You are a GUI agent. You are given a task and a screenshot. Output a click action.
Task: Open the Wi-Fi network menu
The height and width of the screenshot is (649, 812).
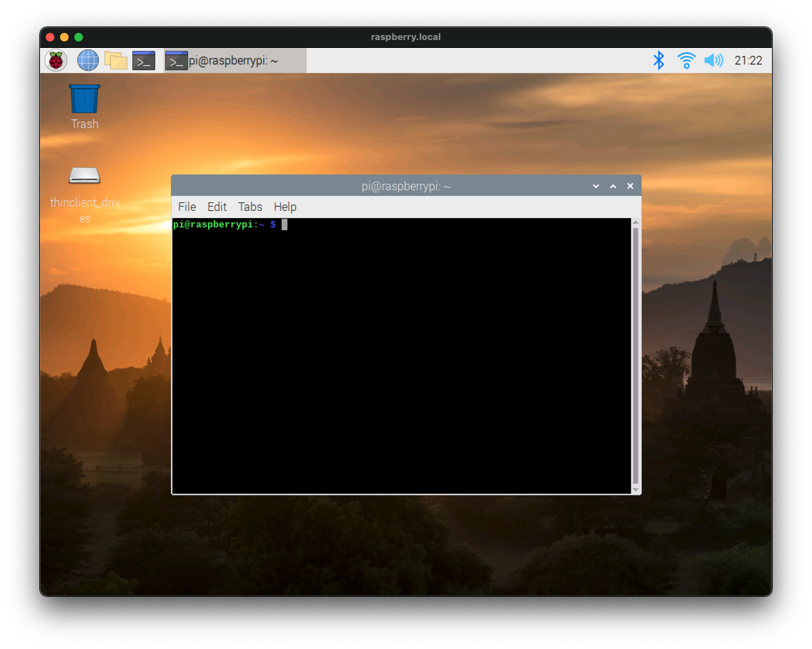tap(686, 61)
